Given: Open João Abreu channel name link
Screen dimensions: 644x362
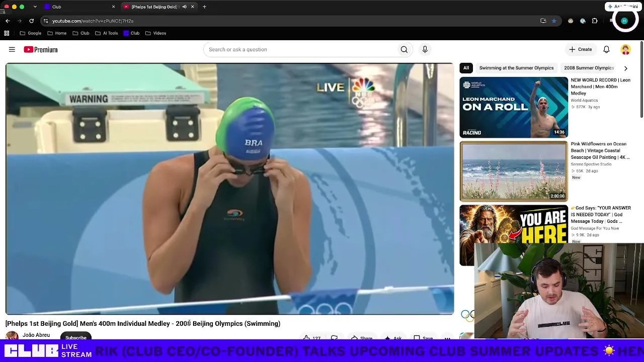Looking at the screenshot, I should click(x=36, y=335).
